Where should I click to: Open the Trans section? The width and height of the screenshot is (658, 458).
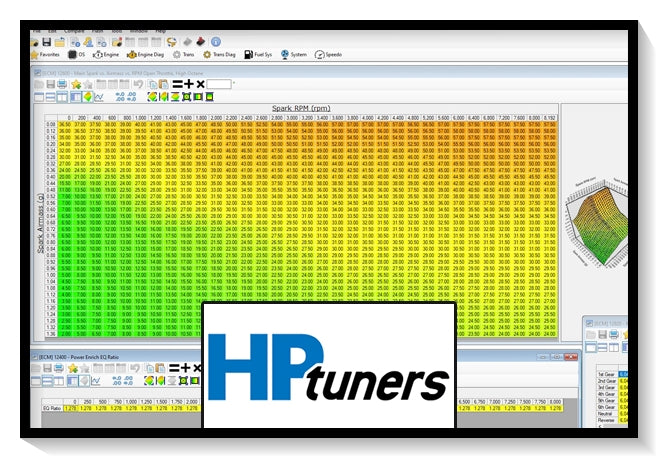(x=184, y=55)
